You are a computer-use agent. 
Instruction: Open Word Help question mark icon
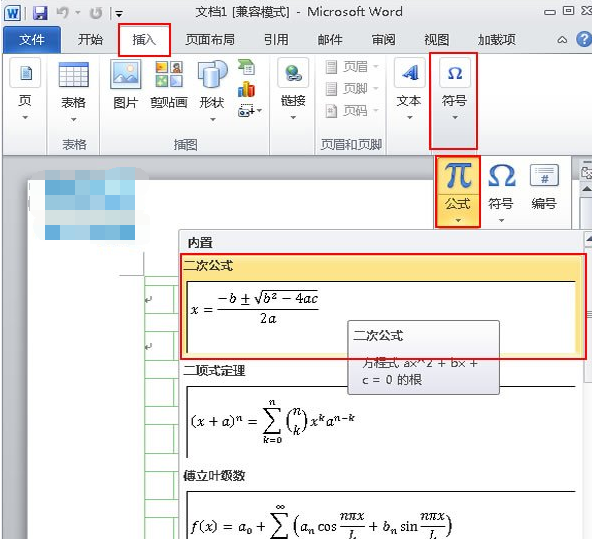click(x=584, y=39)
